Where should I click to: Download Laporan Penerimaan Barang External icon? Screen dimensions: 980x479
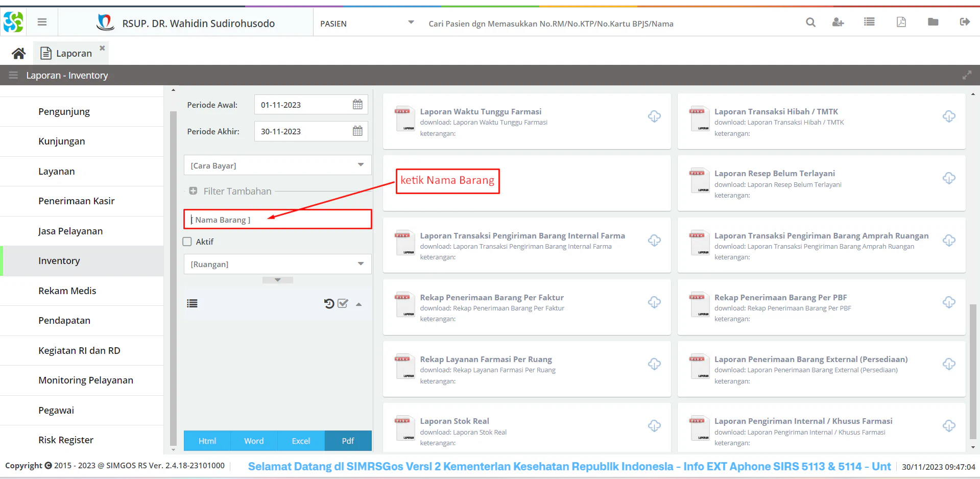pos(949,364)
